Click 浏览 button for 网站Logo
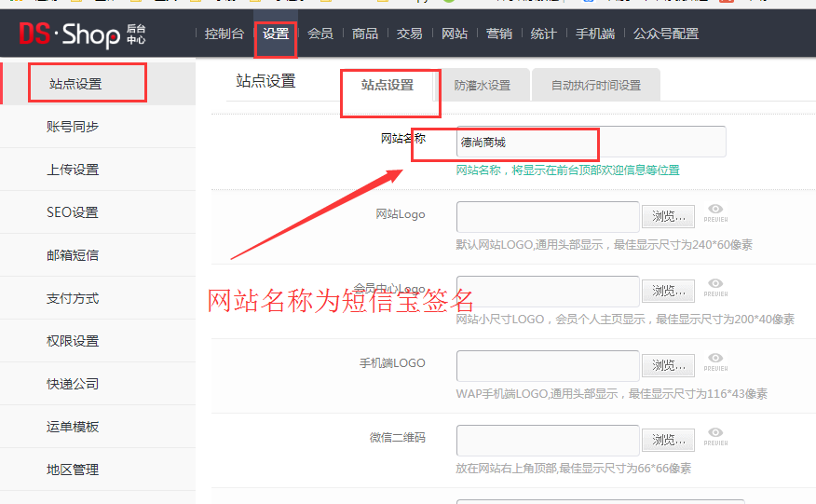Image resolution: width=816 pixels, height=504 pixels. (x=668, y=216)
